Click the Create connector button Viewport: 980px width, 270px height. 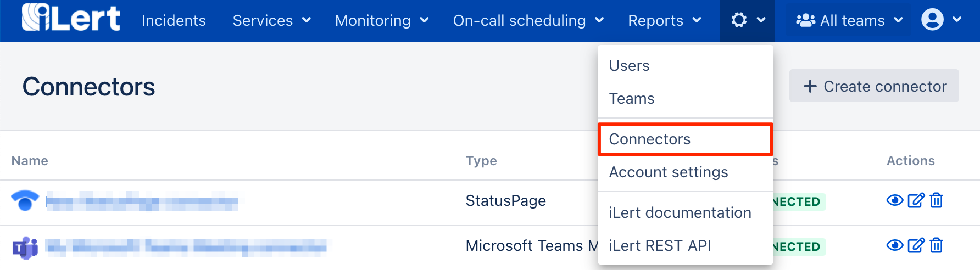(874, 86)
